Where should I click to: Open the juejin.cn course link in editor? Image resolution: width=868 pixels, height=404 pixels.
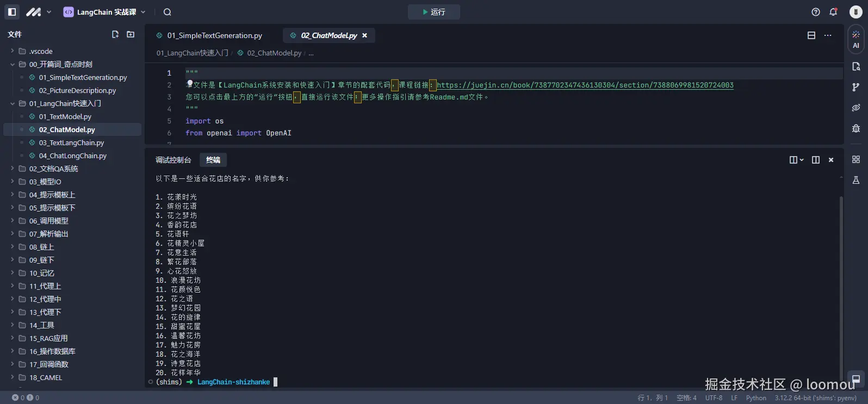tap(585, 85)
